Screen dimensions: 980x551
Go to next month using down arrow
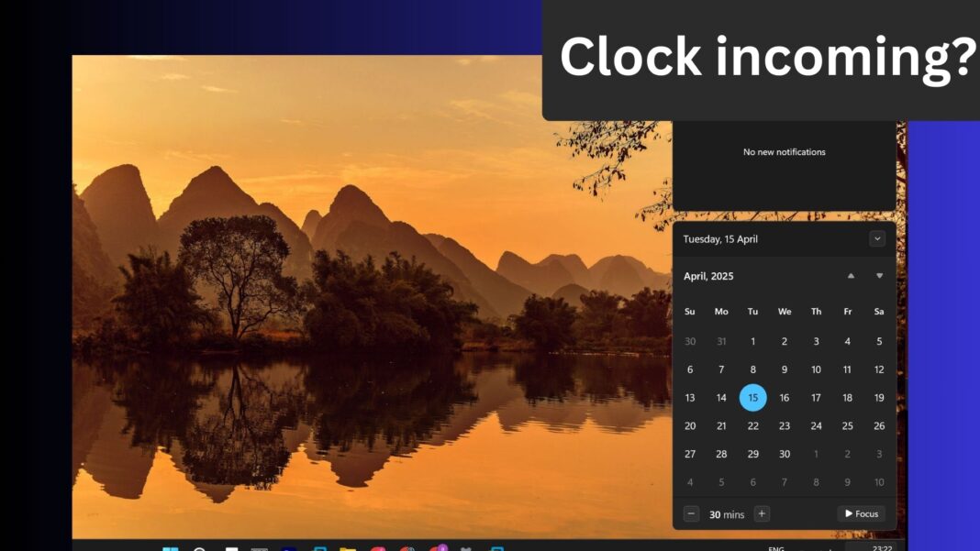point(879,276)
